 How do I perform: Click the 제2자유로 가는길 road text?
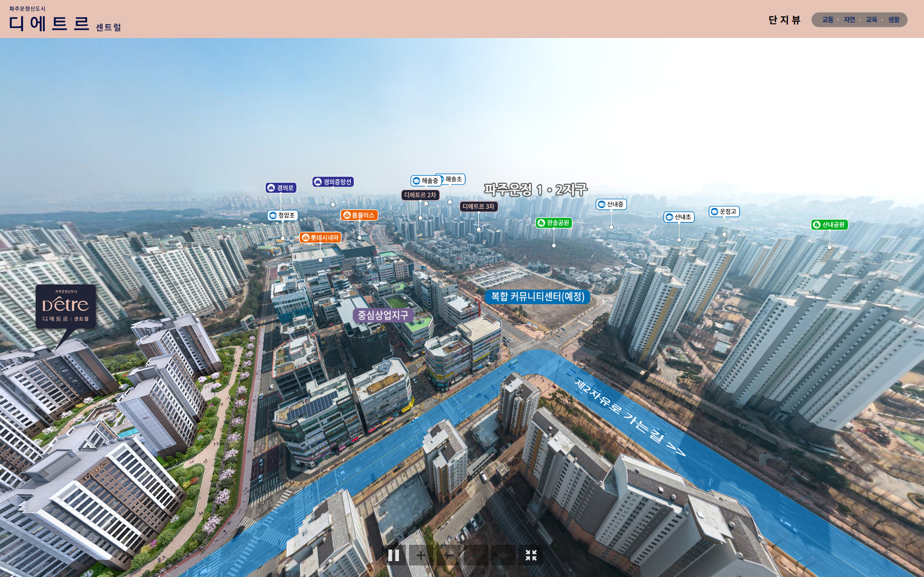pyautogui.click(x=630, y=417)
